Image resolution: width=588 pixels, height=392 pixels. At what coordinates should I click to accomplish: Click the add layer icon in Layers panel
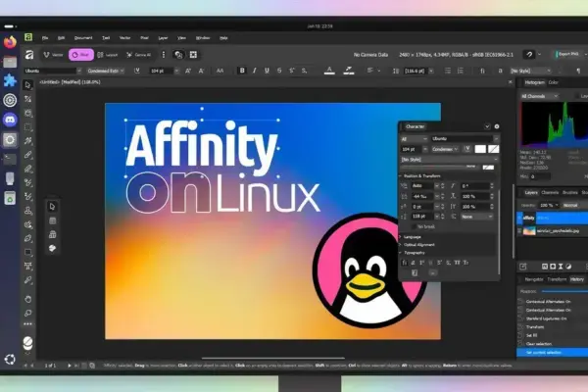522,267
